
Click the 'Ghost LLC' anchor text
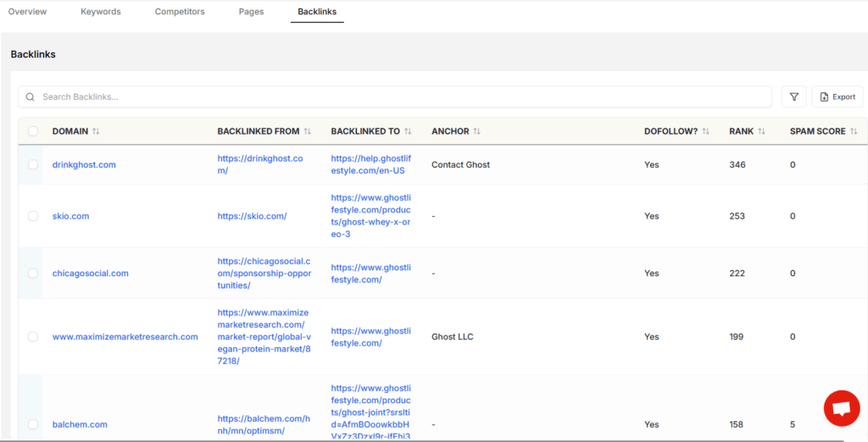point(453,337)
